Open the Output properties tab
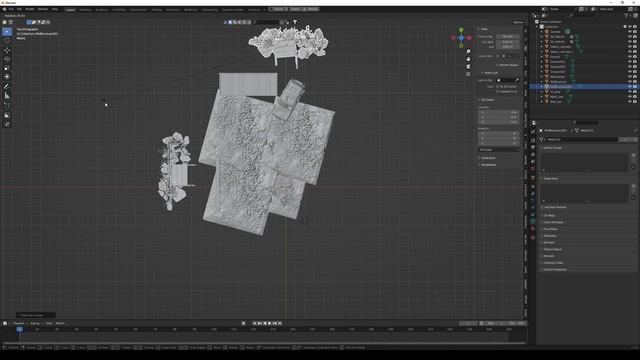The height and width of the screenshot is (360, 640). (x=533, y=147)
